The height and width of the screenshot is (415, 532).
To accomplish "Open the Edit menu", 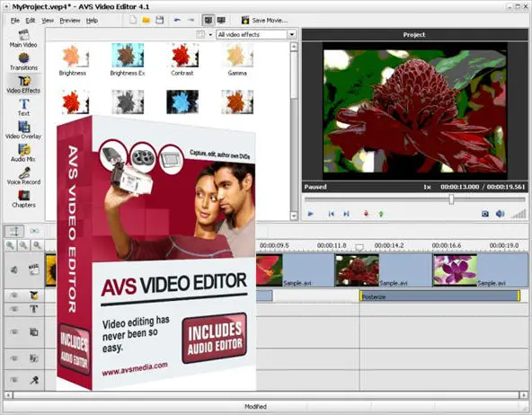I will click(x=31, y=21).
